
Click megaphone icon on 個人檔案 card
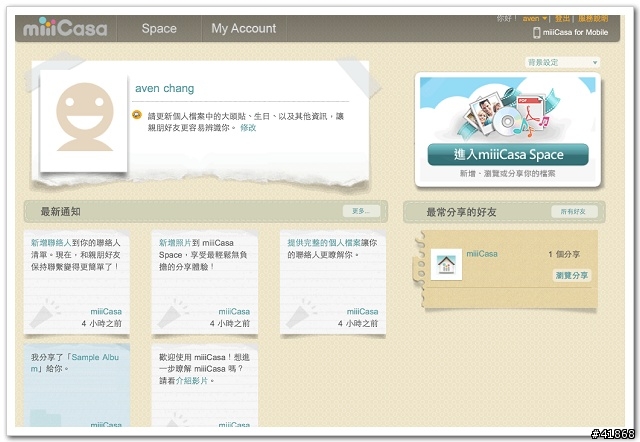(301, 313)
